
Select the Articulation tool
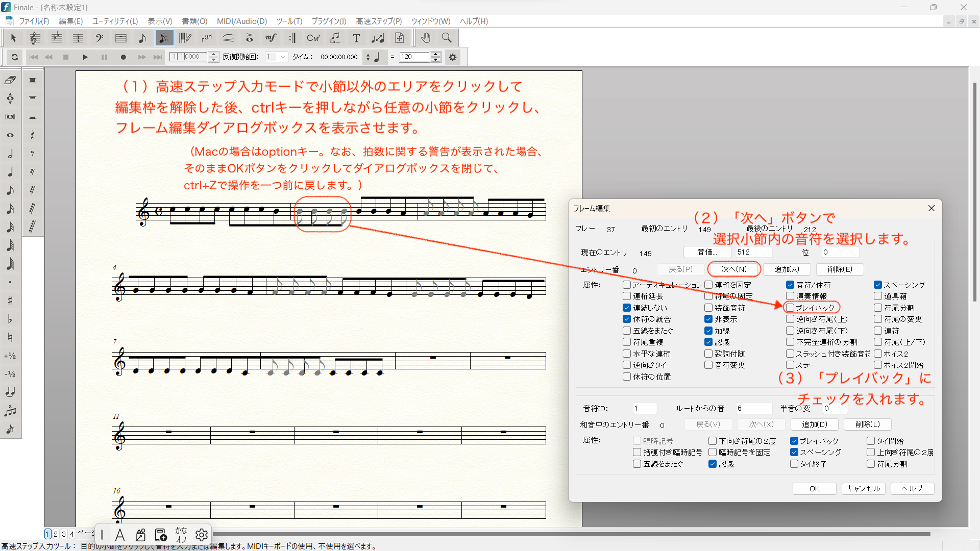coord(250,38)
